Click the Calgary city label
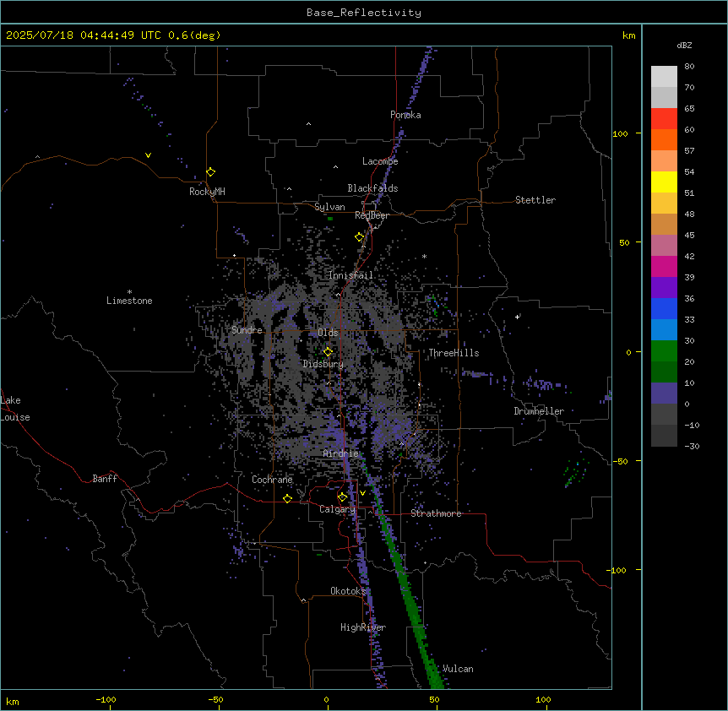728x711 pixels. 337,509
